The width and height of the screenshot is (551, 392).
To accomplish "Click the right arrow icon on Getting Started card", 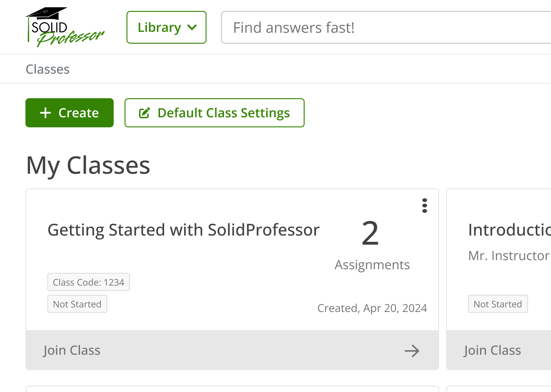I will [x=412, y=351].
